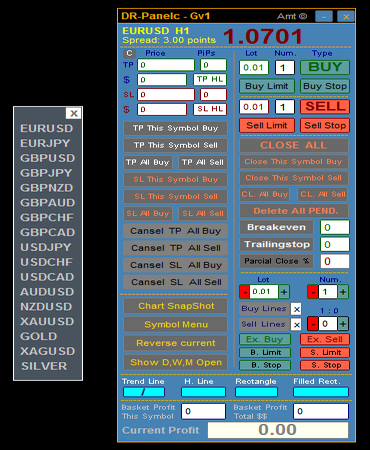The width and height of the screenshot is (370, 450).
Task: Click Basket Profit Total $$ field
Action: 321,411
